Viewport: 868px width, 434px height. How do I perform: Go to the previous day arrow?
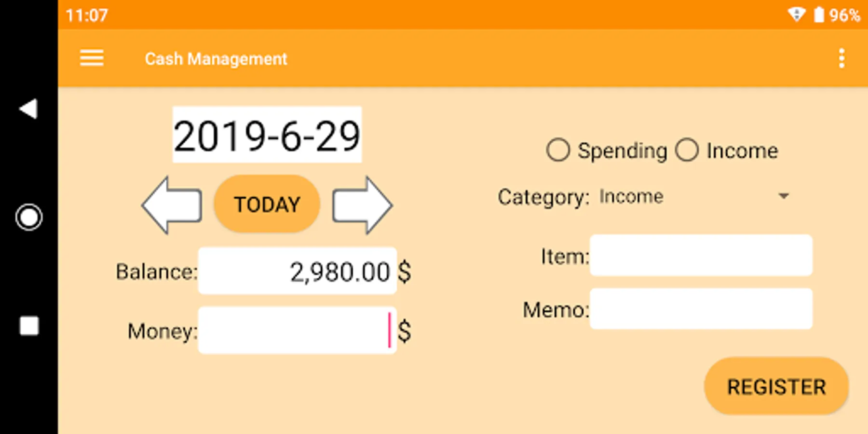click(x=172, y=205)
